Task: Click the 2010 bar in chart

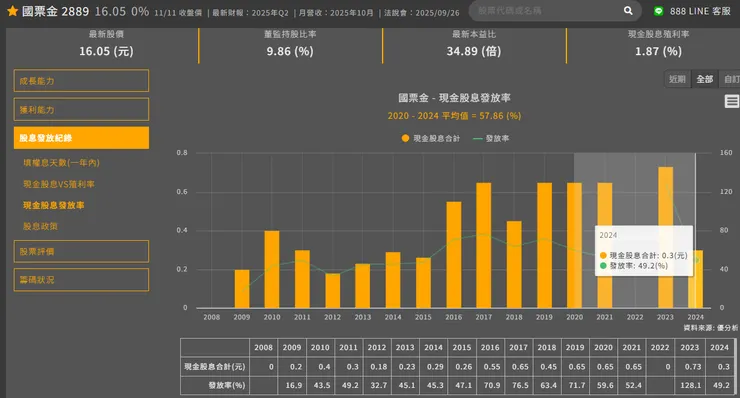Action: tap(272, 270)
